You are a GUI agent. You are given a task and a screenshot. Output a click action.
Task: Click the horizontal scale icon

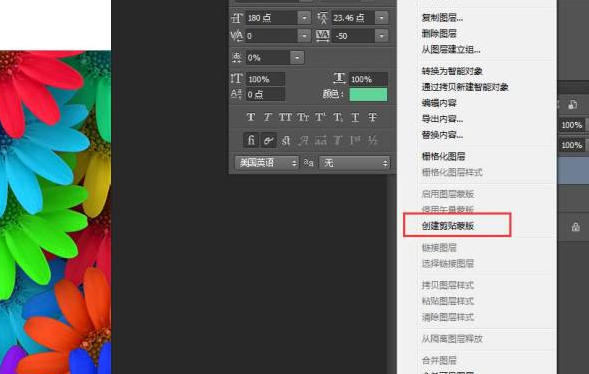pos(339,78)
